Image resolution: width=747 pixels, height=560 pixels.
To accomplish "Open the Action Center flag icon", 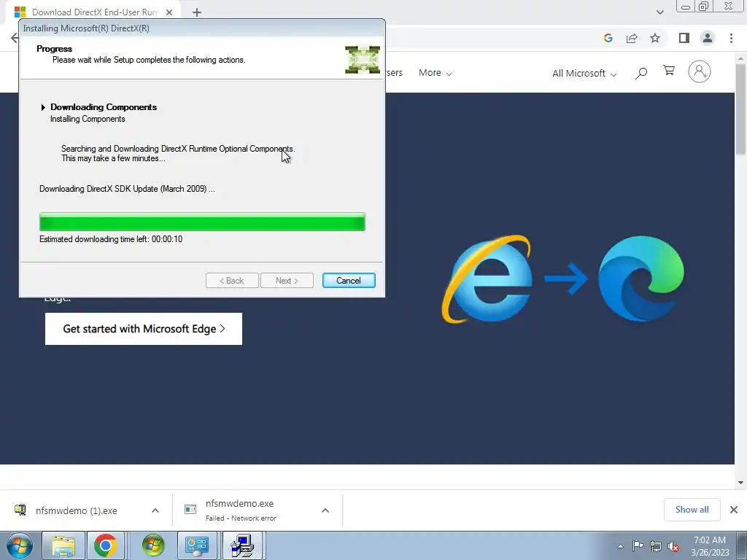I will 638,546.
